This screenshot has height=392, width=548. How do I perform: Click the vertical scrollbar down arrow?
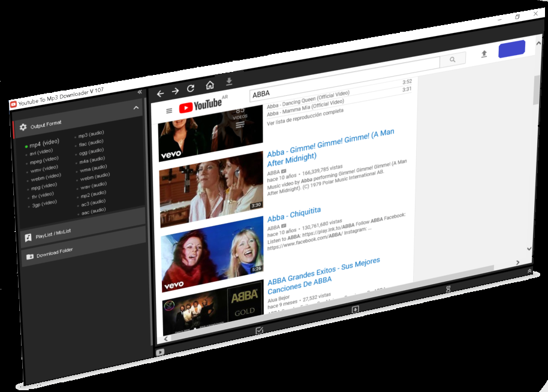529,249
